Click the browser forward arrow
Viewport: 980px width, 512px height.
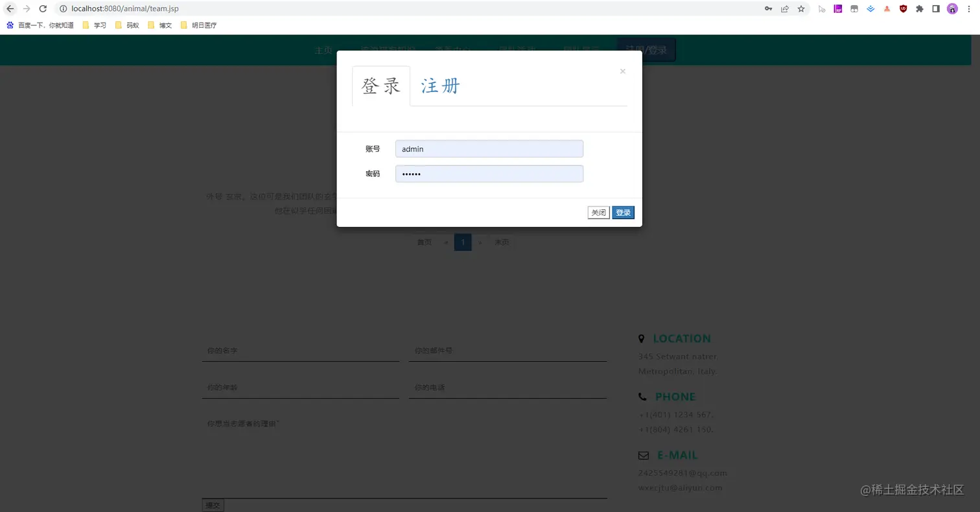tap(27, 8)
